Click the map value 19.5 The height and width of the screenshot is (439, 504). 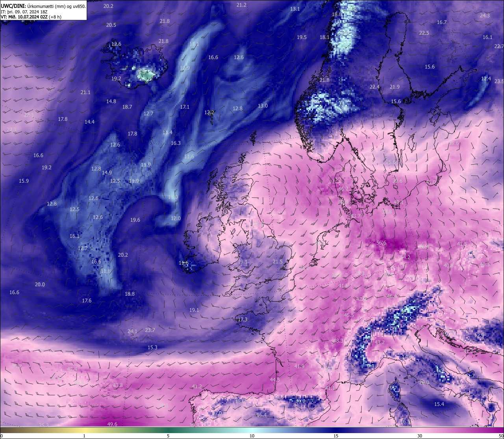302,37
